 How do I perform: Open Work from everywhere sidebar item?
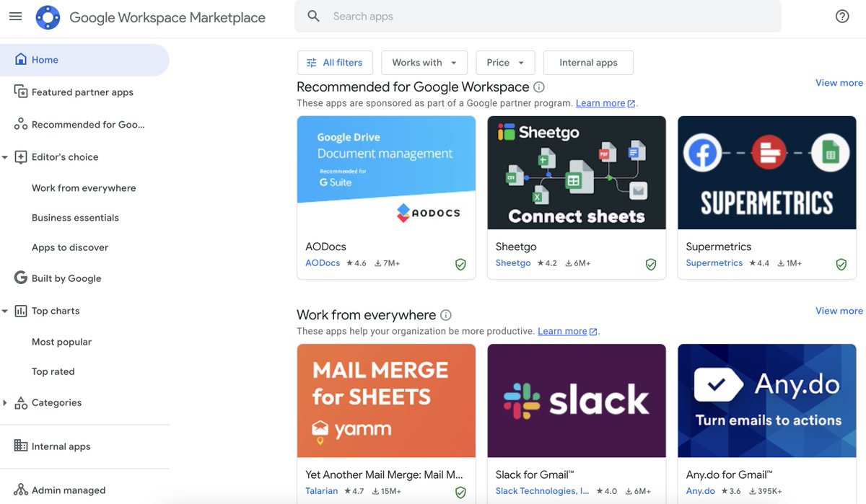[84, 188]
